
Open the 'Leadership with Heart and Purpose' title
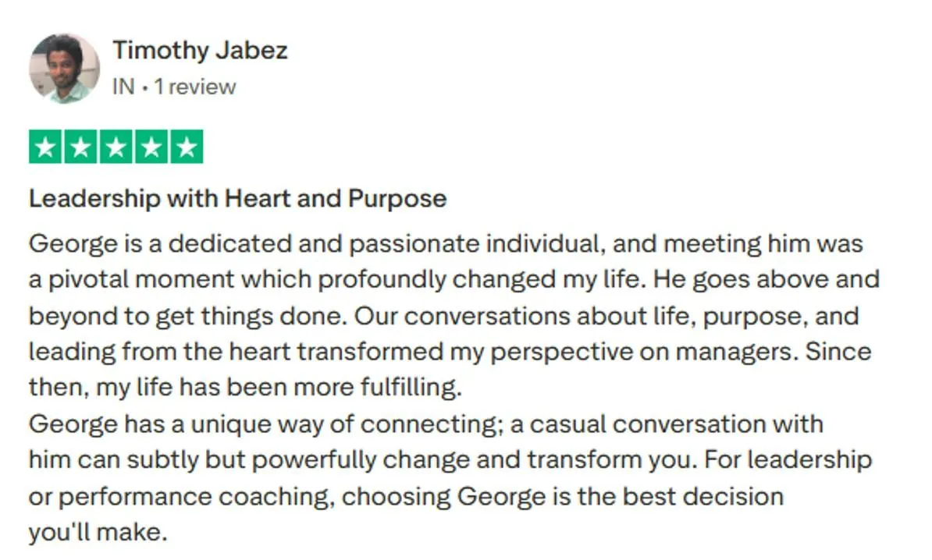pos(238,198)
